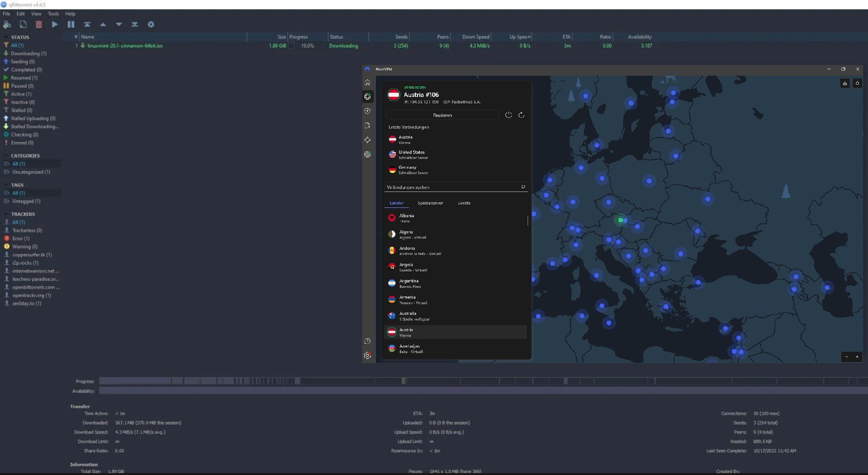The image size is (868, 475).
Task: Click the NordVPN country list scrollbar
Action: pyautogui.click(x=528, y=220)
